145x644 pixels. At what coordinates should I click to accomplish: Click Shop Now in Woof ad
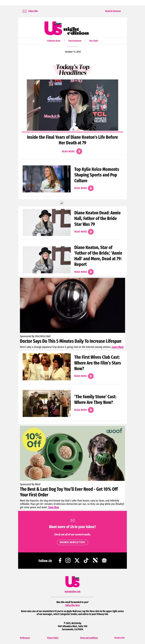53,507
